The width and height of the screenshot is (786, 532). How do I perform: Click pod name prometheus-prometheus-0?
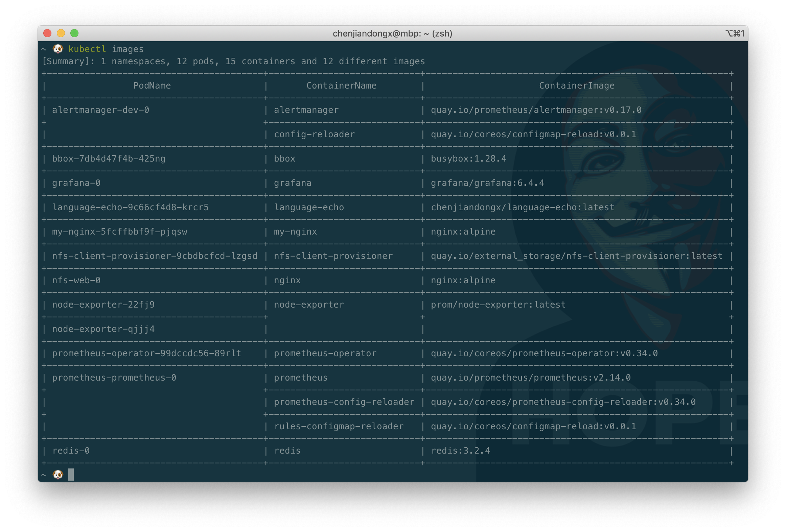[114, 378]
